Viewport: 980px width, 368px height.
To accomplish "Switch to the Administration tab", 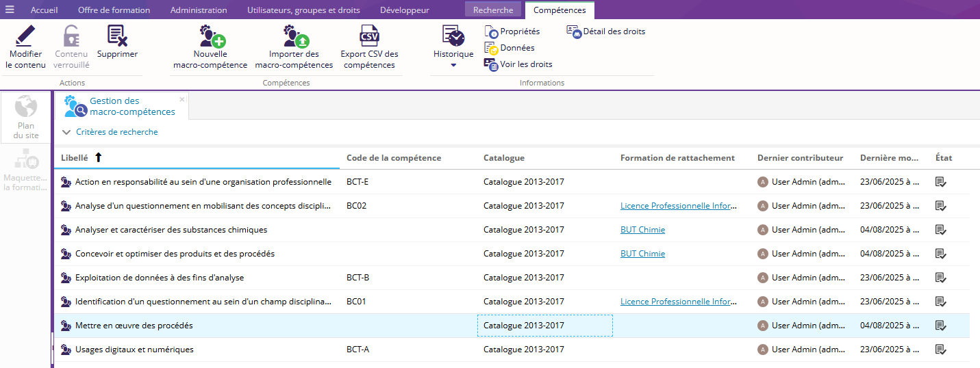I will [199, 10].
